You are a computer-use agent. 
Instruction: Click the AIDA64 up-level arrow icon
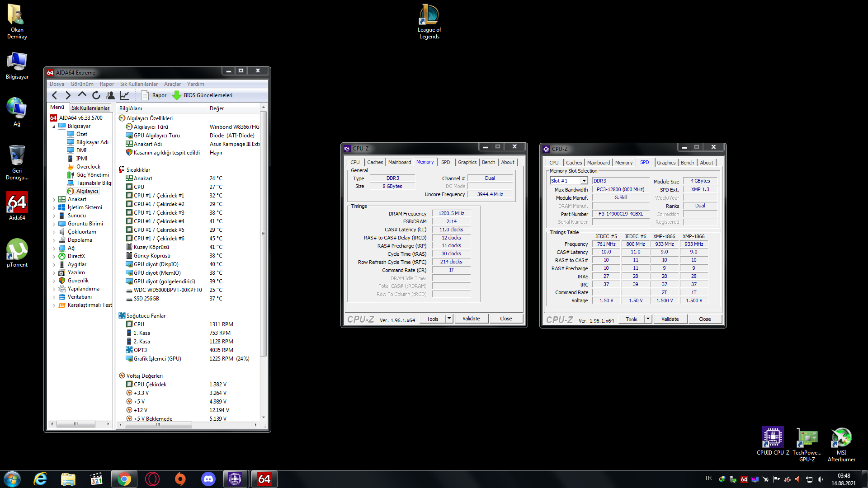pyautogui.click(x=82, y=95)
